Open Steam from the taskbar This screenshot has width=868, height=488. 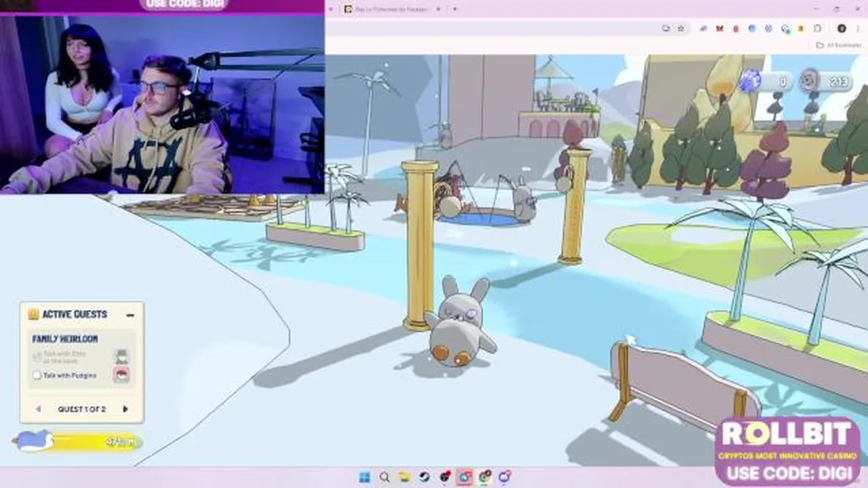click(x=425, y=477)
